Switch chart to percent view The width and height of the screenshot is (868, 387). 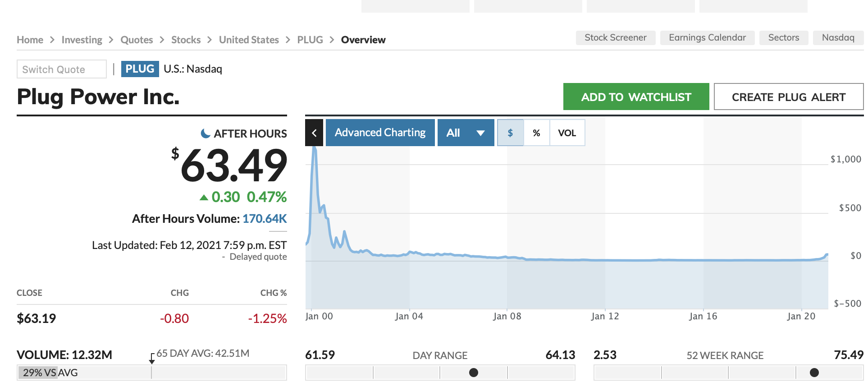coord(536,133)
